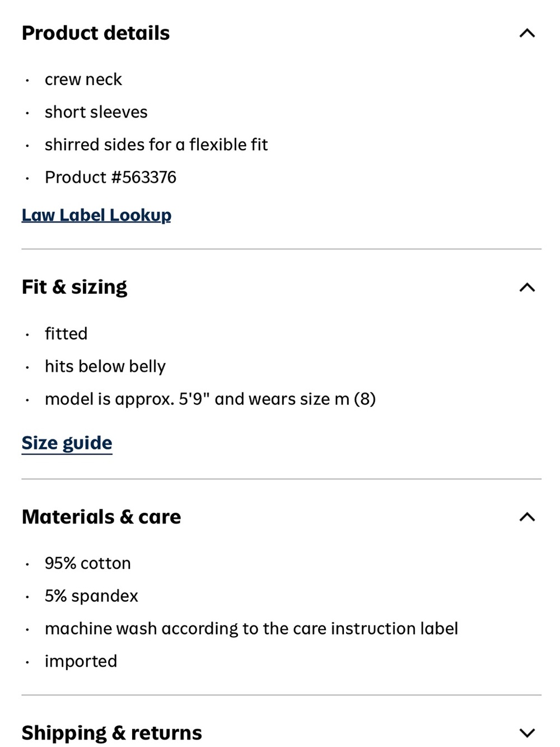Click the short sleeves bullet item

(96, 112)
